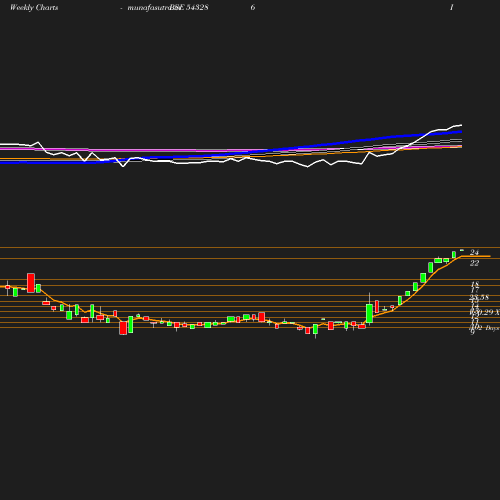Image resolution: width=500 pixels, height=500 pixels.
Task: Click the tall red candlestick near chart start
Action: click(31, 283)
